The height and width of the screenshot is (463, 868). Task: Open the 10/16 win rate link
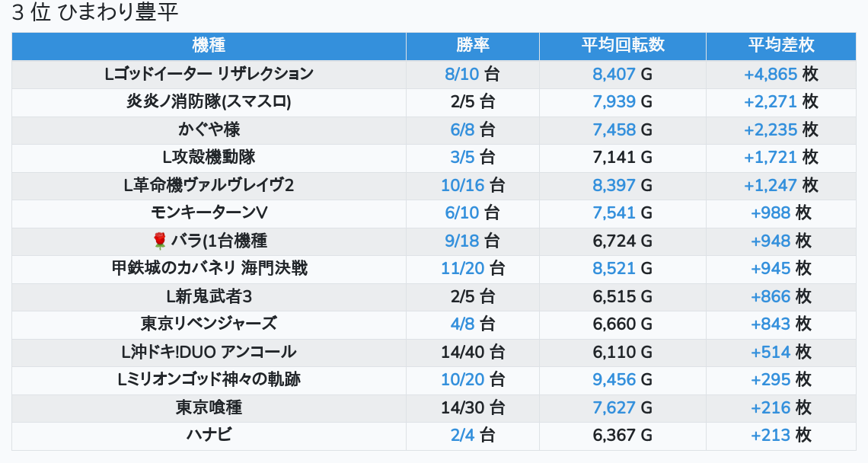(462, 185)
